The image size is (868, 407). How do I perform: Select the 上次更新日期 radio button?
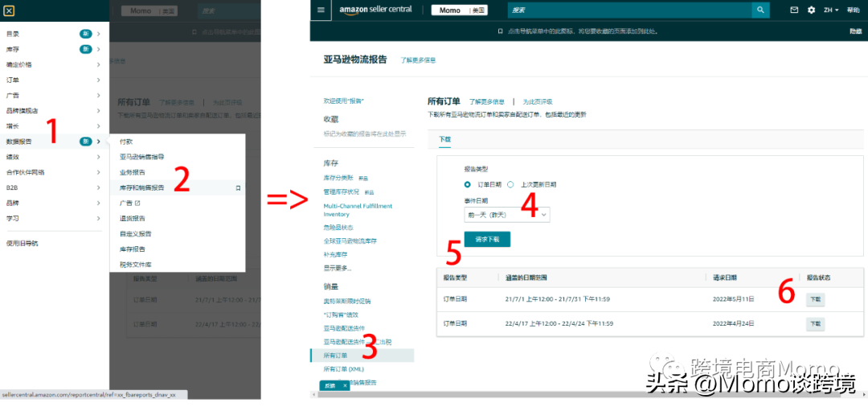510,184
